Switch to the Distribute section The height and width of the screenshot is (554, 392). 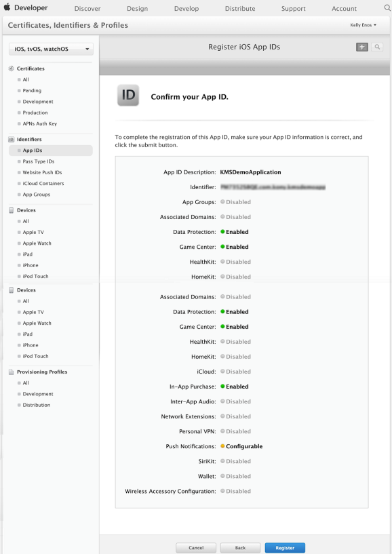pos(239,8)
